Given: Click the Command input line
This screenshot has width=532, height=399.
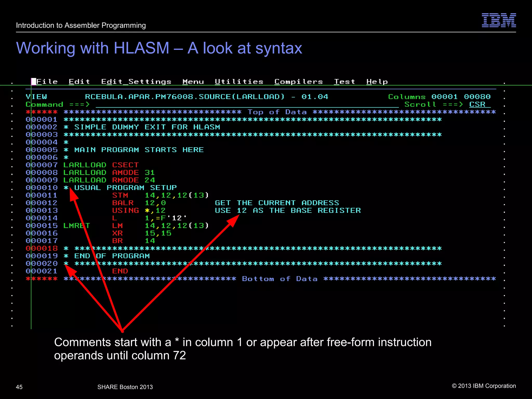Looking at the screenshot, I should click(247, 104).
